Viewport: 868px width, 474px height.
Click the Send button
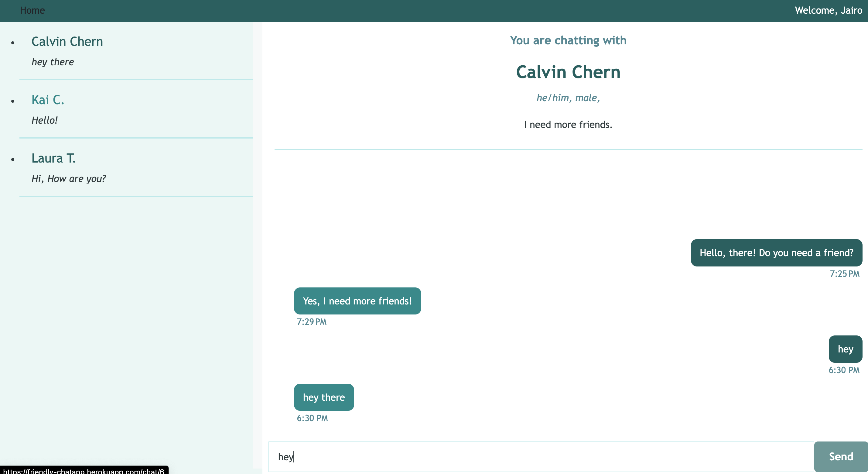click(x=840, y=456)
